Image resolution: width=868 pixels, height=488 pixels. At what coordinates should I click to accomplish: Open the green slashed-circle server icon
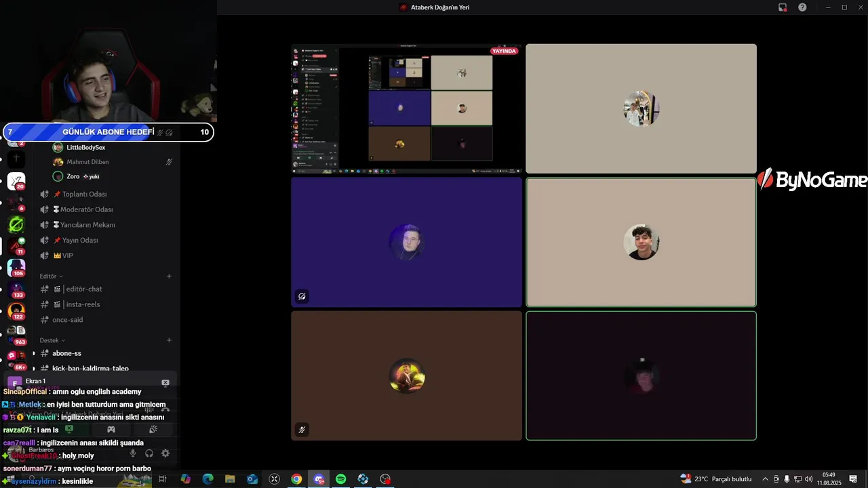[16, 224]
